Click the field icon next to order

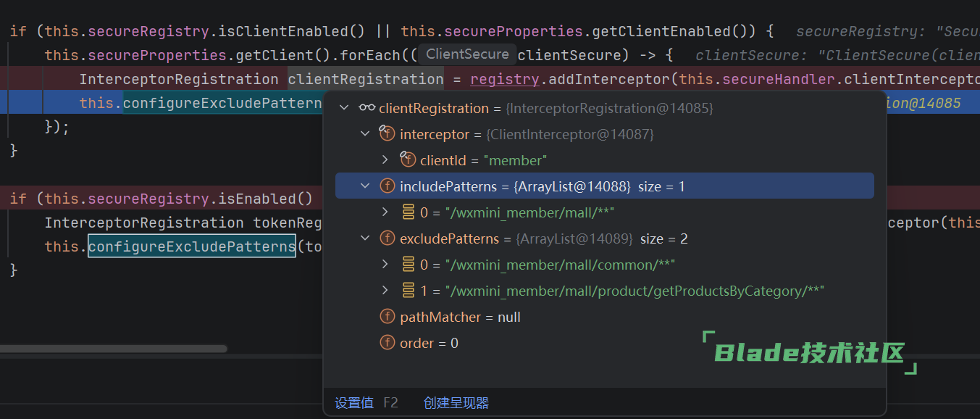(x=388, y=343)
